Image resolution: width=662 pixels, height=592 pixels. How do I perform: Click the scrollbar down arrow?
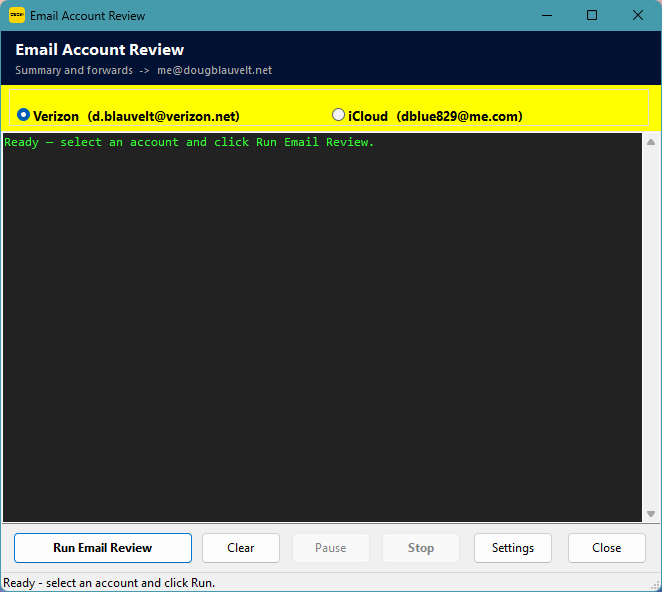click(x=651, y=514)
